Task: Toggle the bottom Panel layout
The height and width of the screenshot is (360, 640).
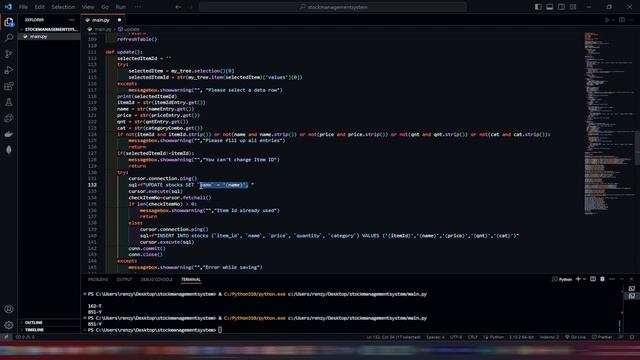Action: [x=550, y=7]
